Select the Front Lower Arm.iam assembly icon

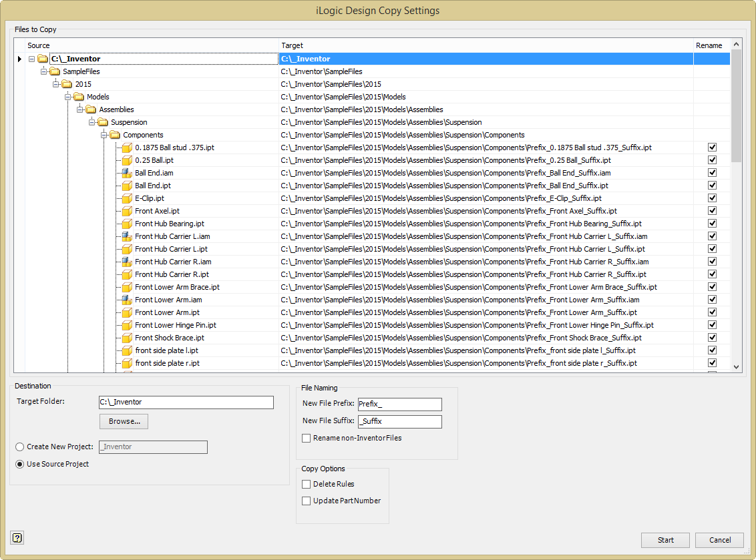click(127, 299)
